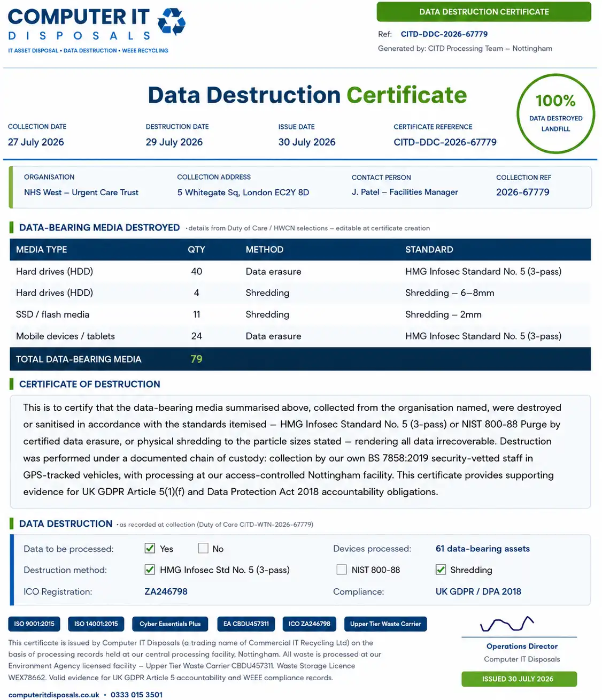This screenshot has height=700, width=602.
Task: Click the Data-Bearing Media Destroyed section heading
Action: [99, 228]
